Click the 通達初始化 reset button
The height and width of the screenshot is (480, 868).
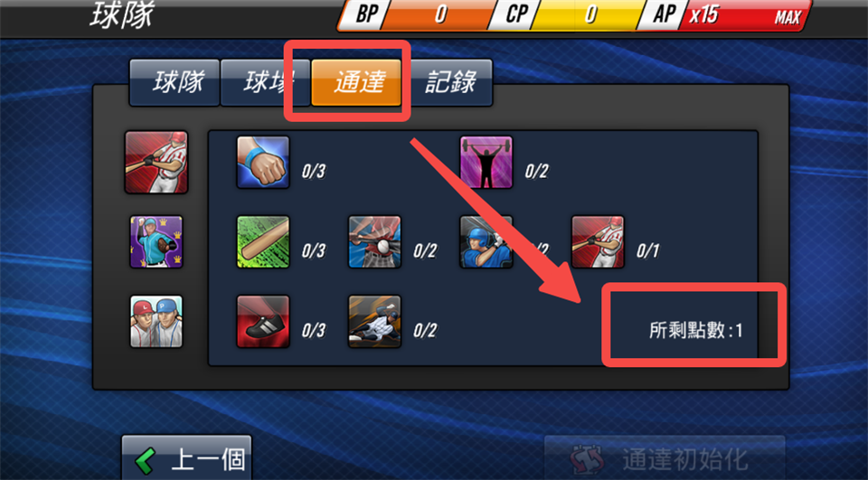665,458
